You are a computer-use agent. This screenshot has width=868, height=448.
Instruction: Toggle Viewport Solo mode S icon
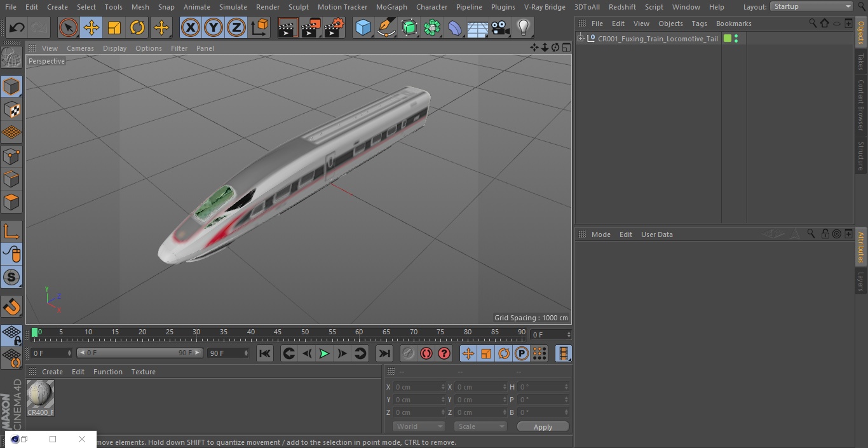pos(11,277)
